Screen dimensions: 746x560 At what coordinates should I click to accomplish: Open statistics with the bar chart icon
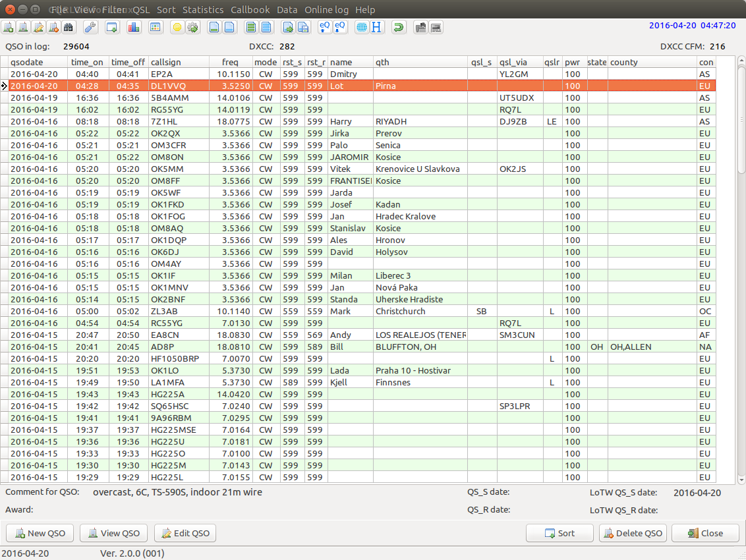point(134,27)
